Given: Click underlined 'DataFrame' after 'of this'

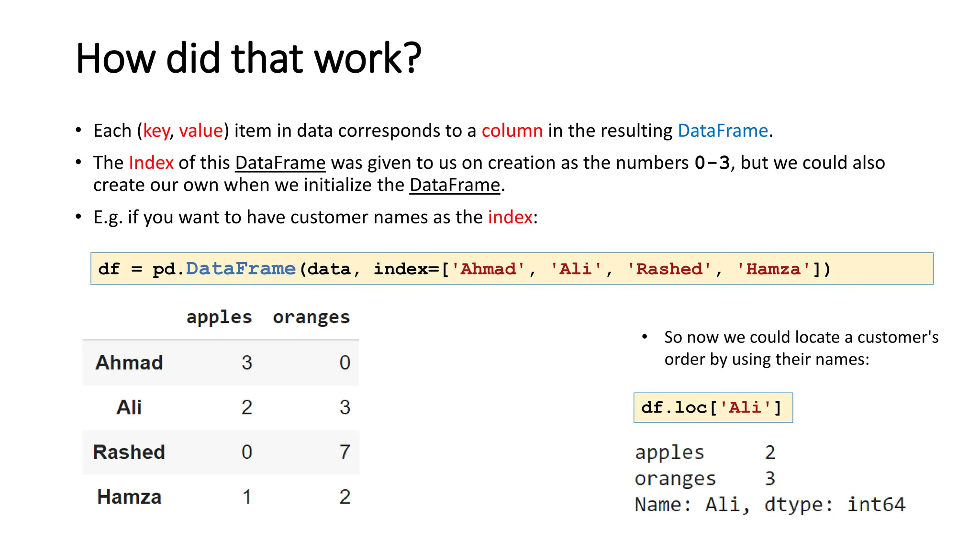Looking at the screenshot, I should pyautogui.click(x=280, y=163).
